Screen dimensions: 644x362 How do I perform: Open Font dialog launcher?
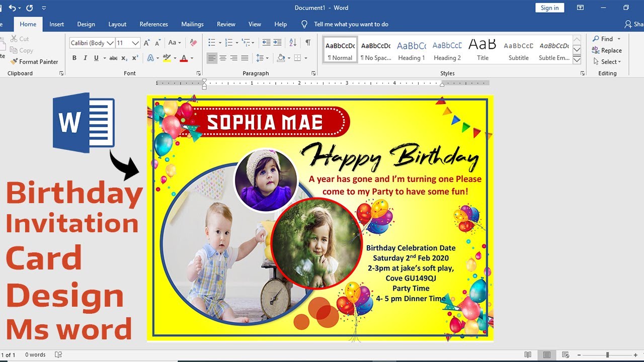point(198,73)
